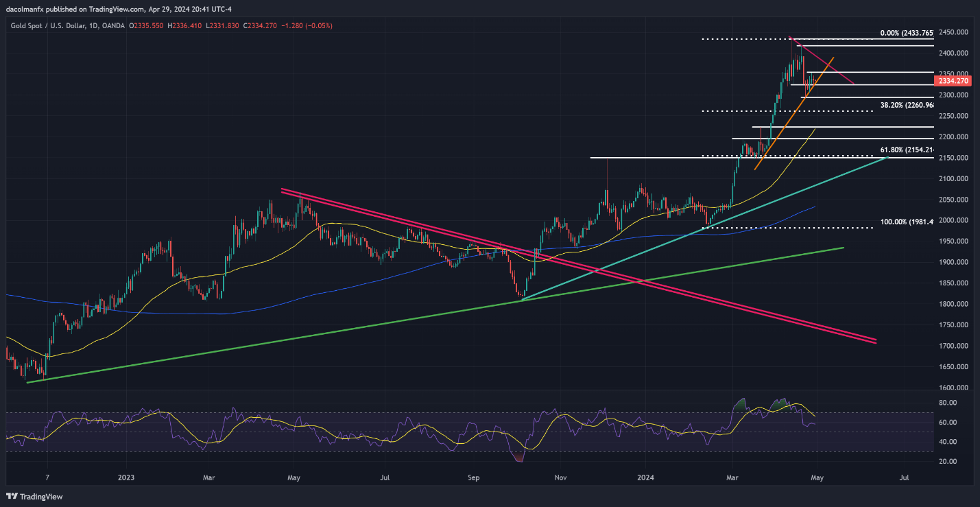Select the red current price tag '2334.270' on the axis
The image size is (980, 507).
[x=952, y=80]
